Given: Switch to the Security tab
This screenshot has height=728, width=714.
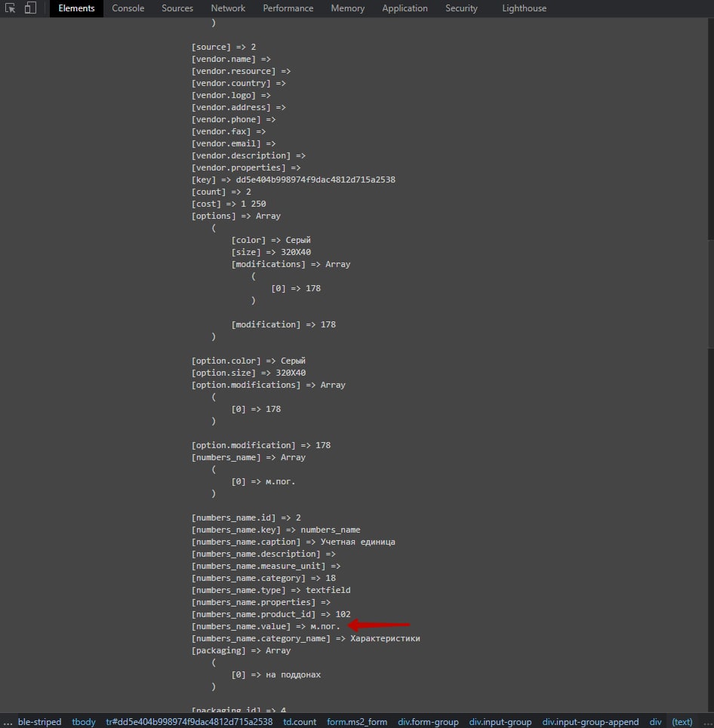Looking at the screenshot, I should (461, 8).
